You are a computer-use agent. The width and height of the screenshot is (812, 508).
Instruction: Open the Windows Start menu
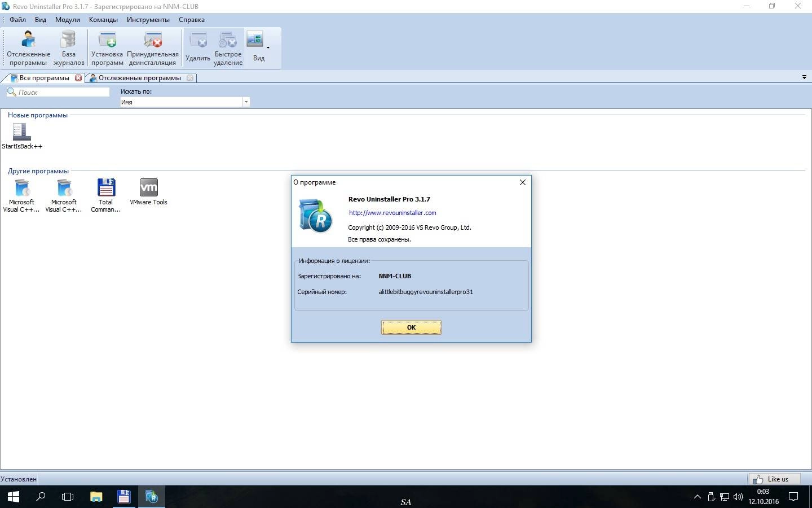pyautogui.click(x=13, y=497)
